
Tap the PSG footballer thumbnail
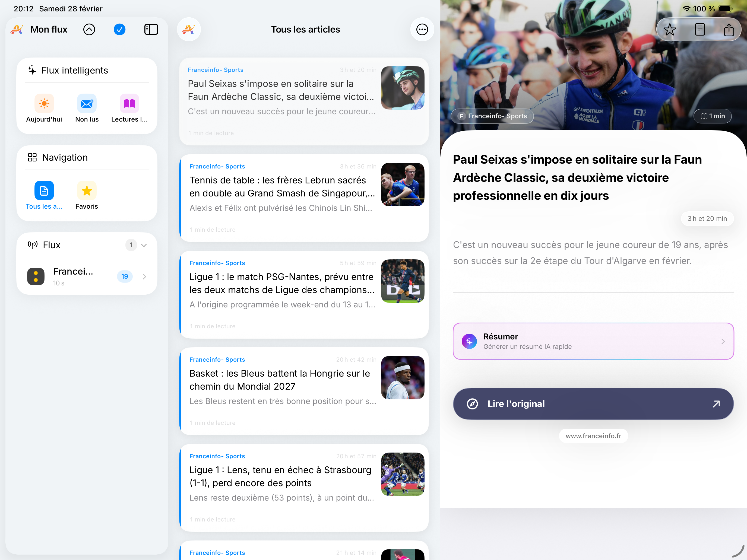(x=403, y=281)
